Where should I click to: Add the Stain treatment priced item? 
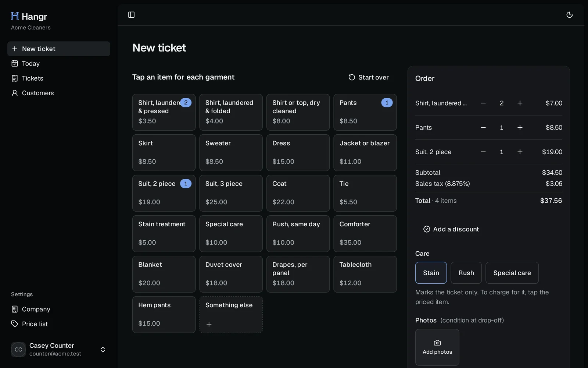point(164,234)
